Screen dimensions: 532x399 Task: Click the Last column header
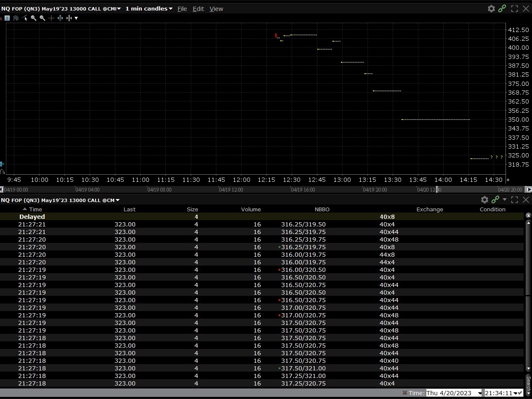[130, 209]
